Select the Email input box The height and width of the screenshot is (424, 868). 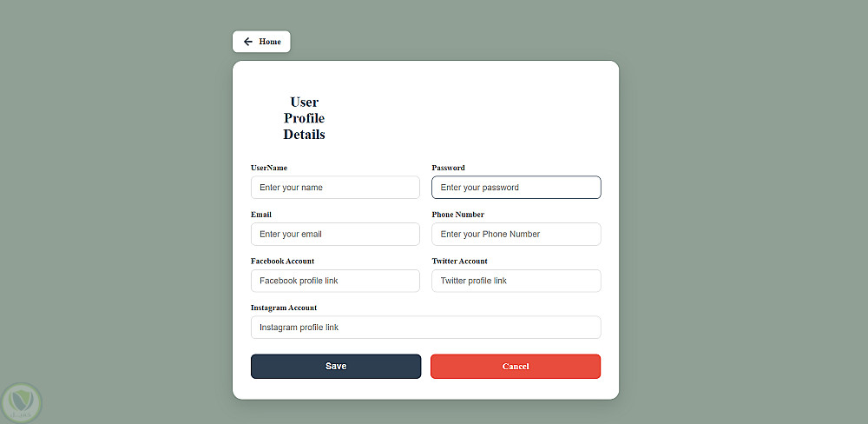pos(335,234)
